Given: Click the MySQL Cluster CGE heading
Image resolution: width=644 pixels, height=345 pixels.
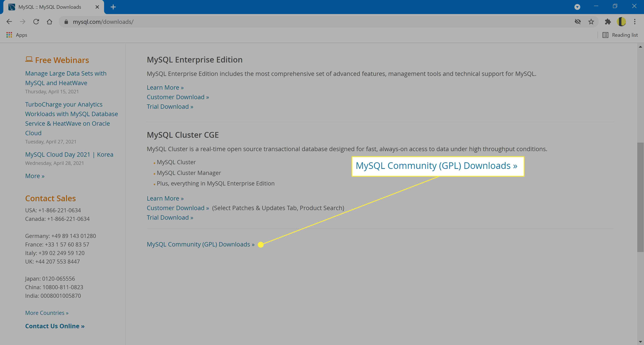Looking at the screenshot, I should 183,135.
